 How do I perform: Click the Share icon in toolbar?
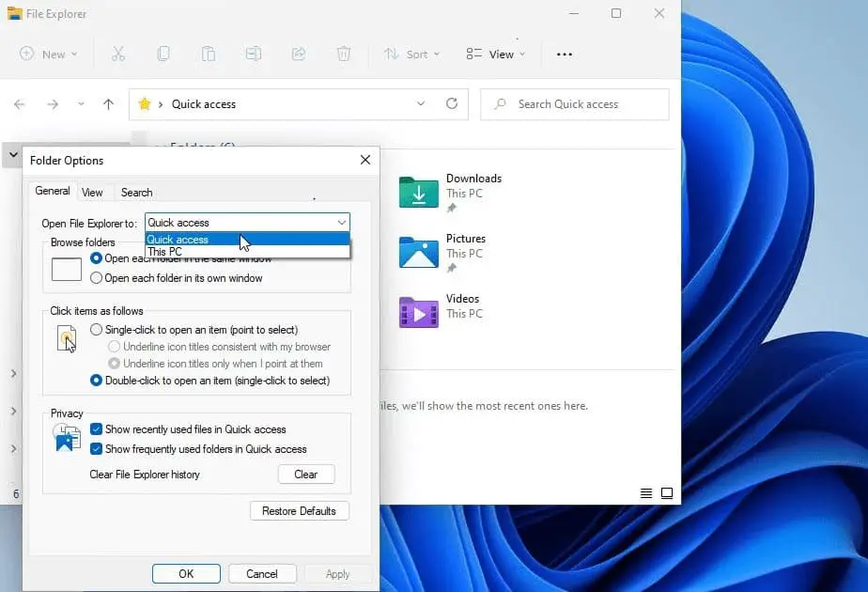(x=299, y=54)
